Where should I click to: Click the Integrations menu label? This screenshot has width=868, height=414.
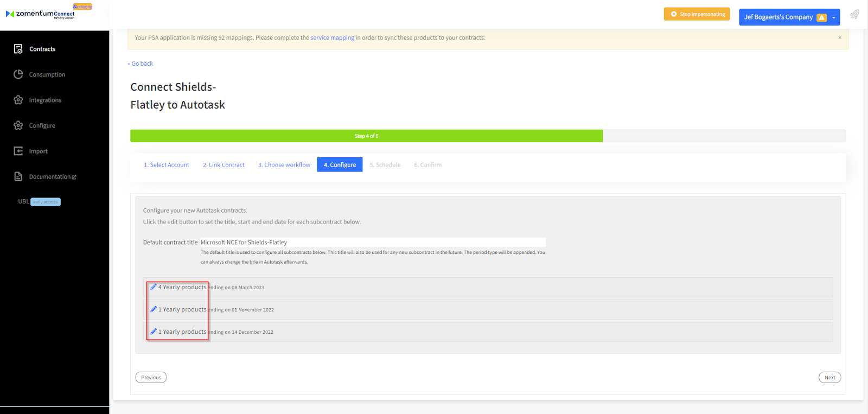[x=45, y=100]
